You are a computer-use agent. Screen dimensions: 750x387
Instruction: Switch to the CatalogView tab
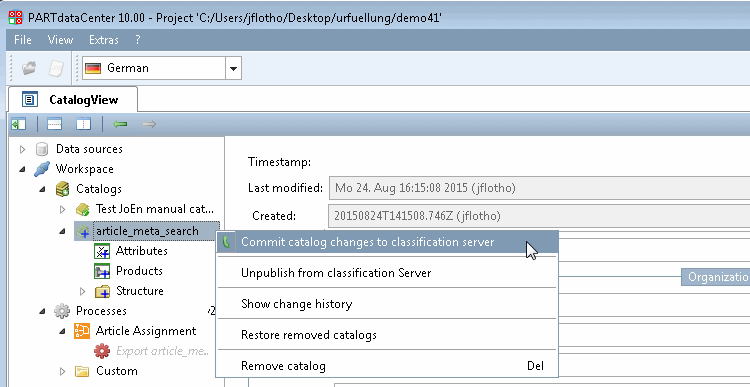[73, 100]
